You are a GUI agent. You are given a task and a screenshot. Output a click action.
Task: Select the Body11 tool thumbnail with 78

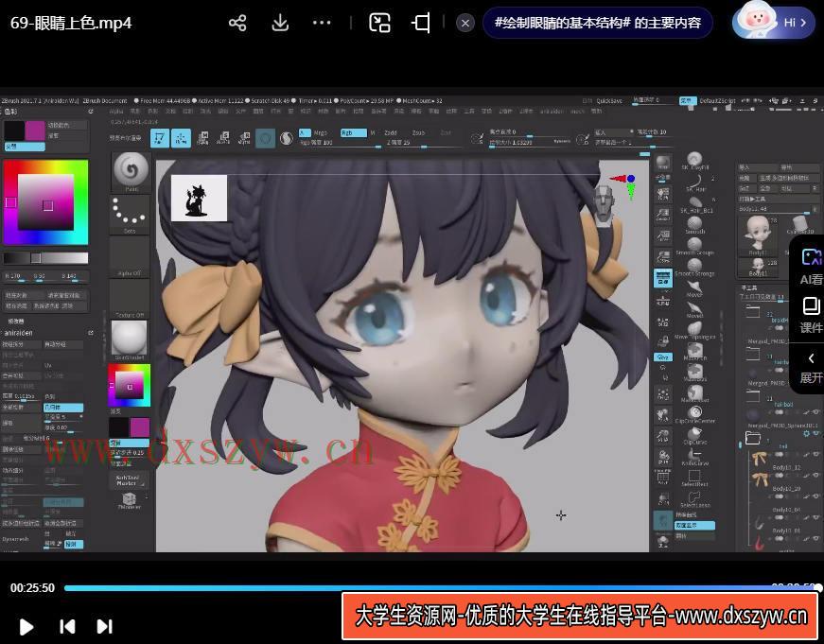[x=757, y=235]
